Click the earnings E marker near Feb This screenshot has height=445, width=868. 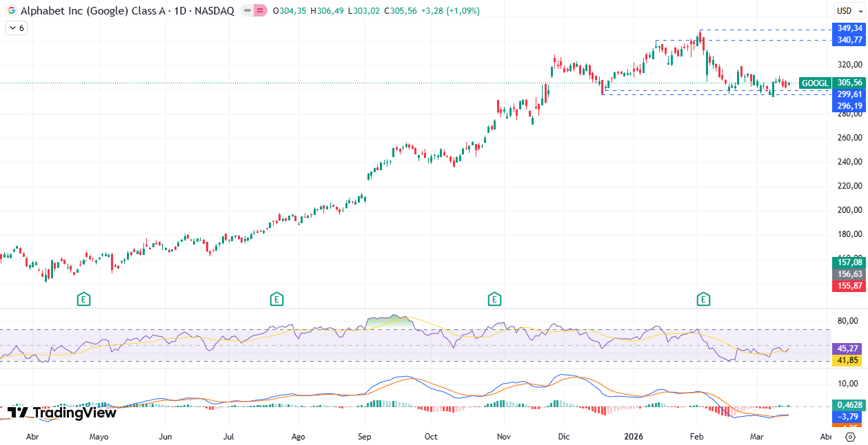tap(703, 299)
